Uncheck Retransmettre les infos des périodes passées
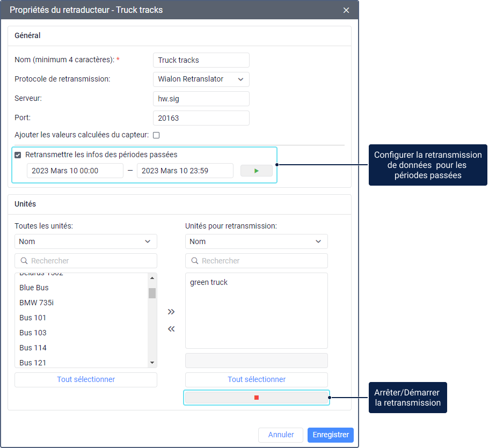The image size is (489, 448). (x=18, y=155)
